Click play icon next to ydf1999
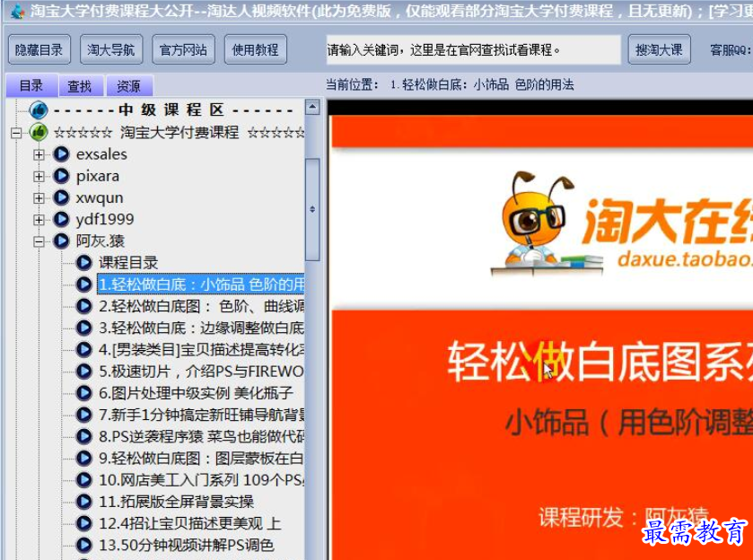Viewport: 753px width, 560px height. click(61, 219)
